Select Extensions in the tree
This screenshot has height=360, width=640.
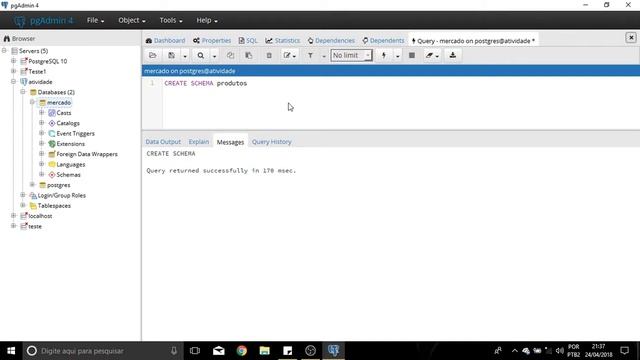70,144
